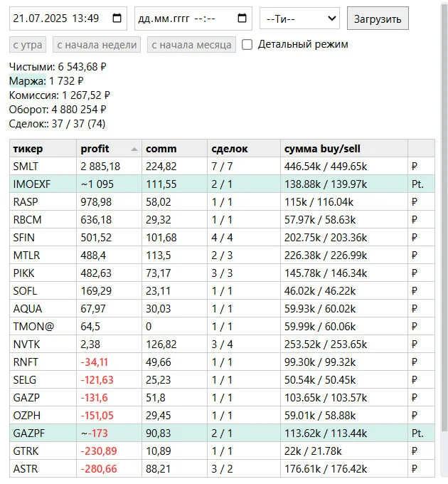448x484 pixels.
Task: Click the vertical scrollbar on the right
Action: 444,216
